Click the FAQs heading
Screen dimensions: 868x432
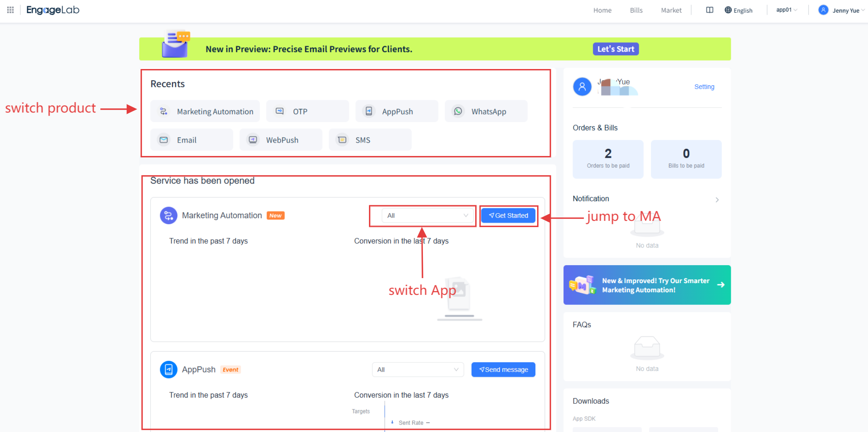coord(581,325)
